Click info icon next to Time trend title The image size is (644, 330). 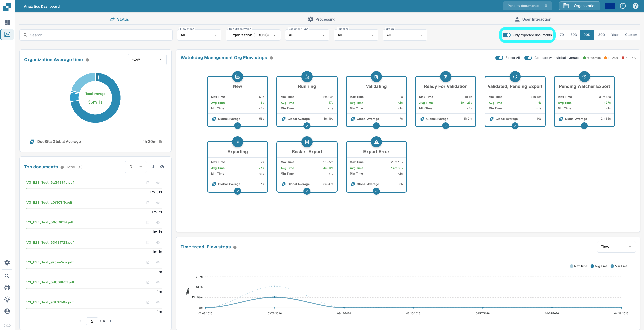click(x=235, y=247)
